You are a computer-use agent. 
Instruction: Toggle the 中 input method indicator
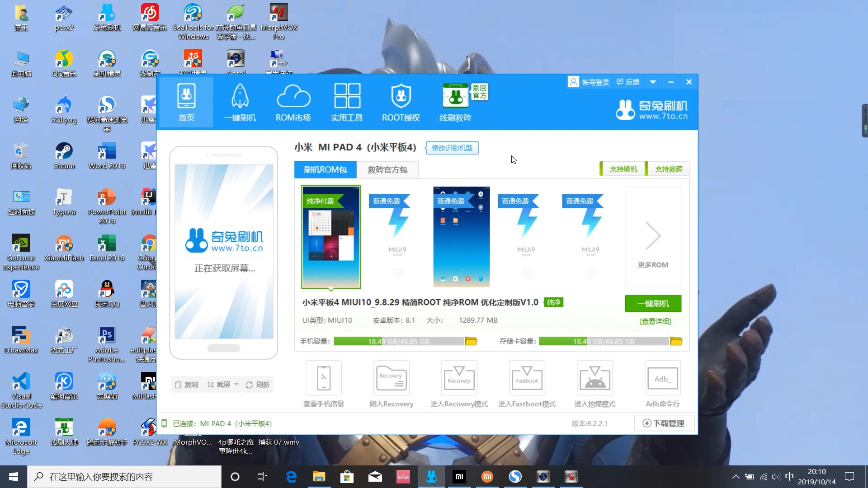789,477
